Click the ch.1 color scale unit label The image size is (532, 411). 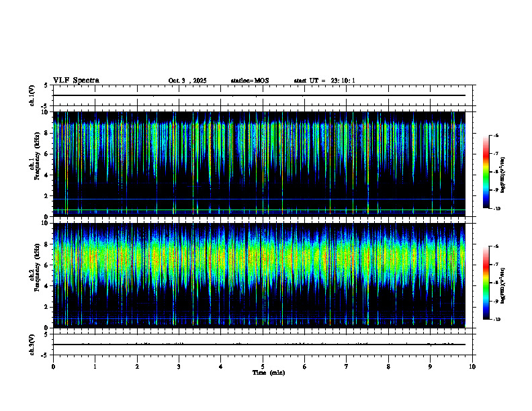(x=503, y=175)
